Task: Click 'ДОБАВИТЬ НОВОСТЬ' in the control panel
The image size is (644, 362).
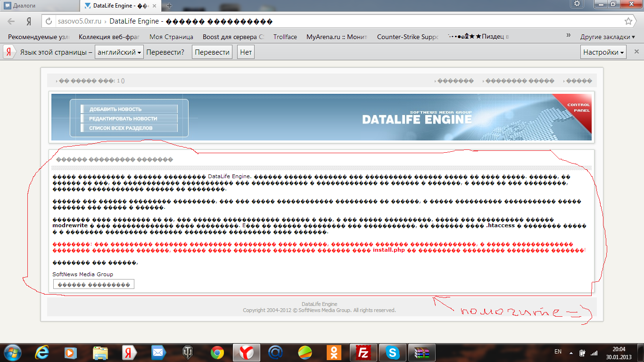Action: [x=129, y=109]
